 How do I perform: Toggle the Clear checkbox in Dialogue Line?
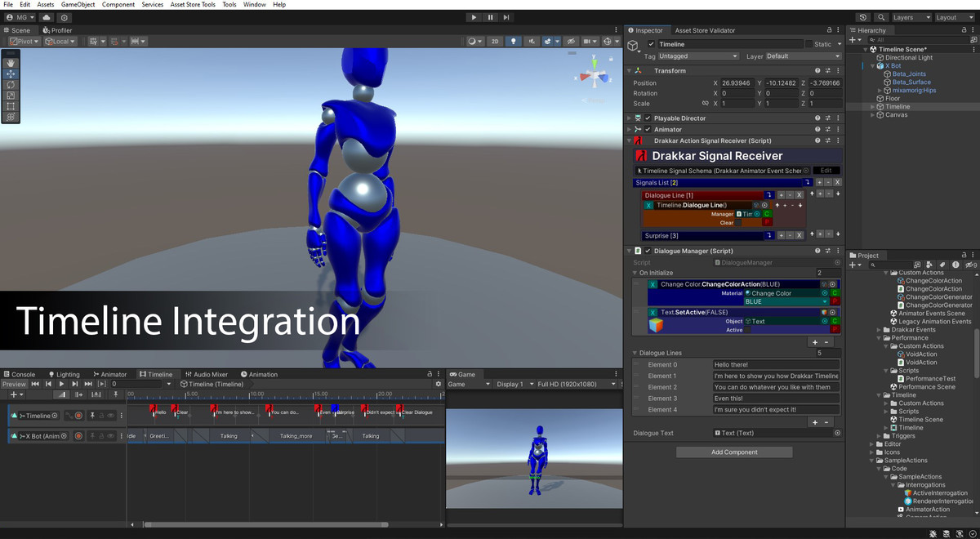pos(740,222)
